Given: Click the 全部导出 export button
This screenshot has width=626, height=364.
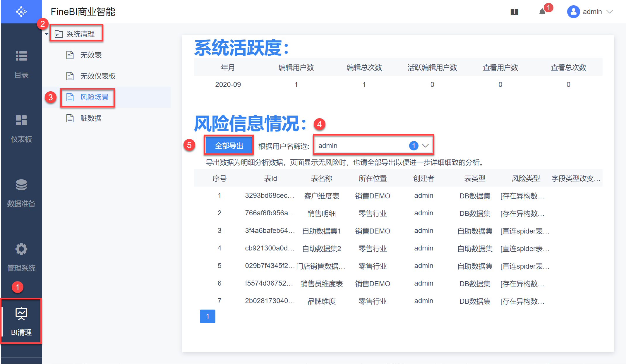Looking at the screenshot, I should (x=229, y=145).
